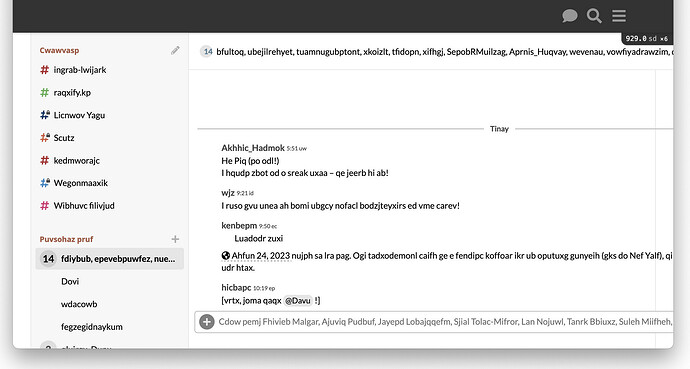Open the Licnwov Yagu channel
Image resolution: width=690 pixels, height=369 pixels.
coord(79,115)
